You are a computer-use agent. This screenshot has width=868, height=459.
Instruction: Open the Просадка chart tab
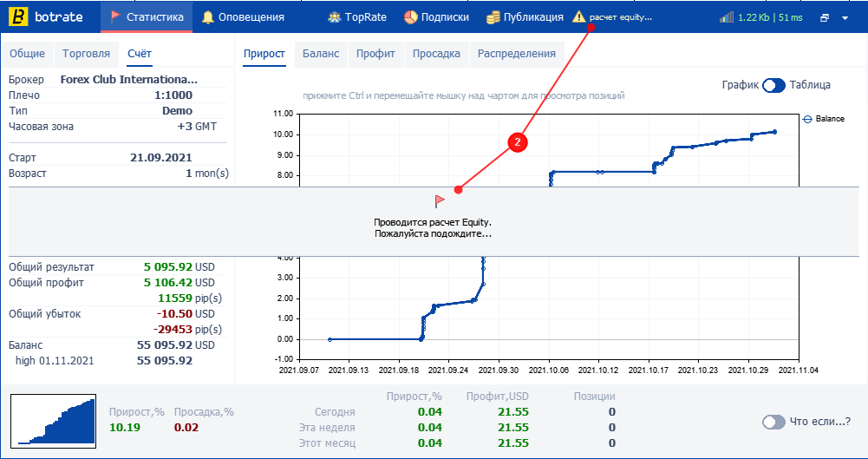tap(437, 54)
